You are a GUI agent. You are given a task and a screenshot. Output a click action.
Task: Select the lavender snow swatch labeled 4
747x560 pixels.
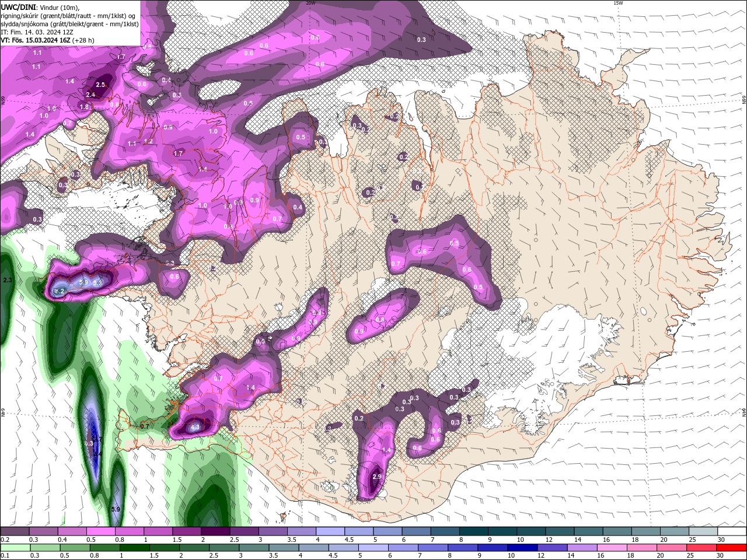coord(330,531)
